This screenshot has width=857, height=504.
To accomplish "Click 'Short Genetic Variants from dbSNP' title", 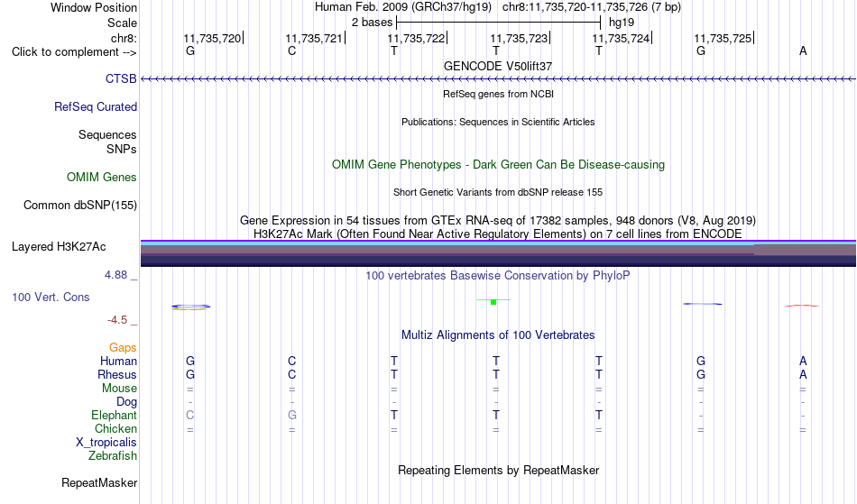I will (x=498, y=192).
